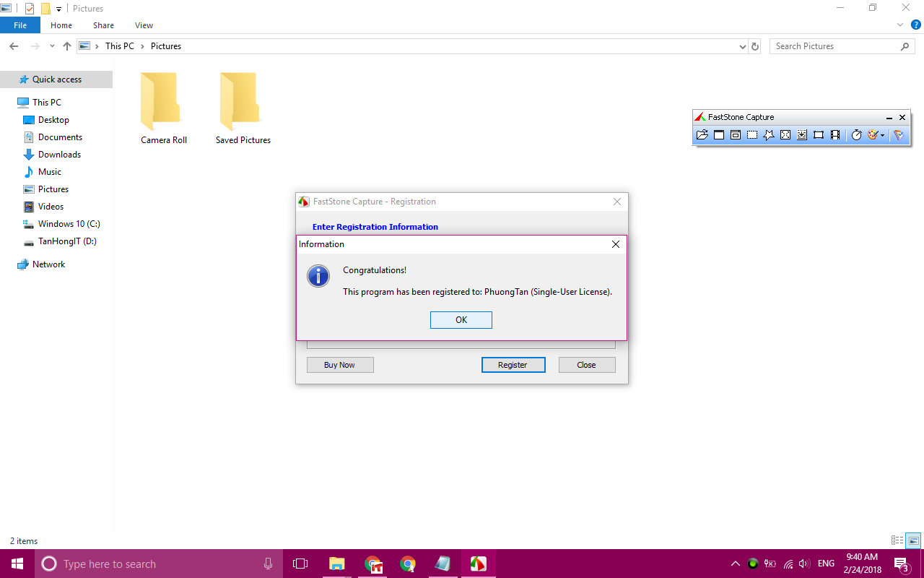
Task: Click the taskbar search box
Action: (x=159, y=564)
